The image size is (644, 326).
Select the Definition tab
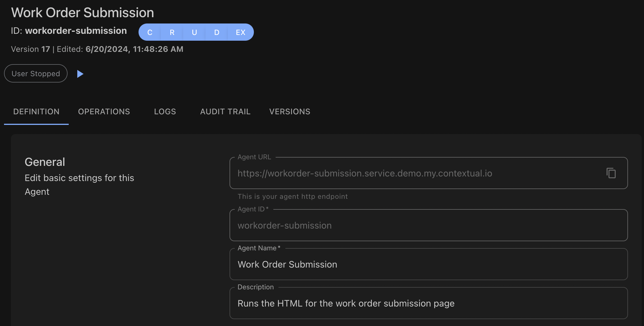[36, 111]
